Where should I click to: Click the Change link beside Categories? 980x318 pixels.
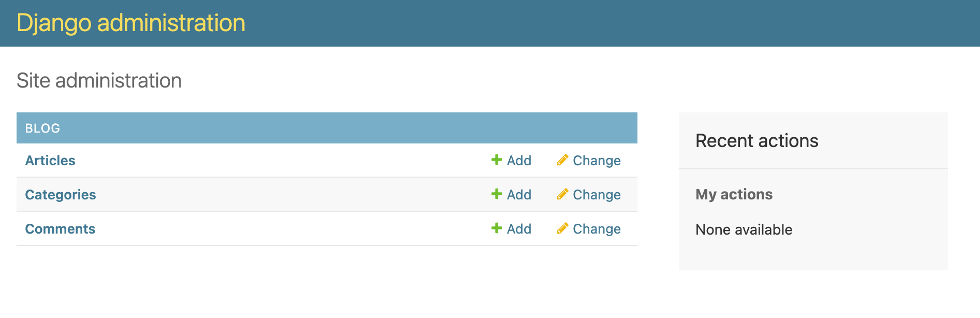click(x=596, y=195)
